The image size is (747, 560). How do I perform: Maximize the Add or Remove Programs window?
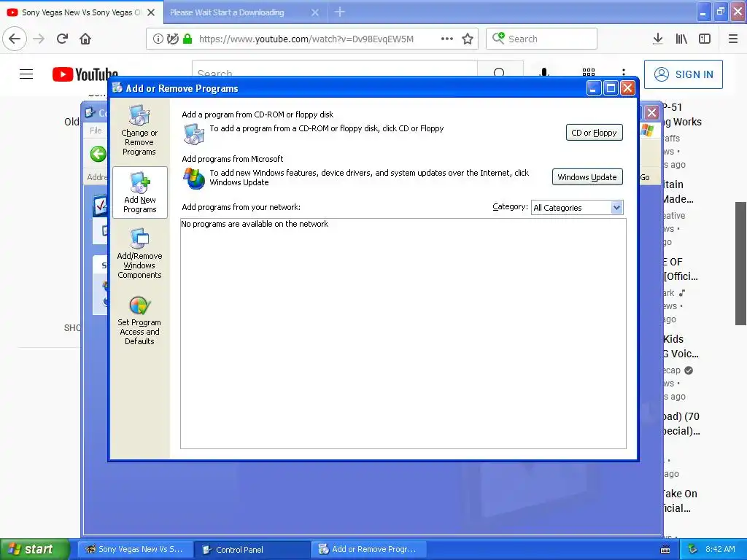click(611, 88)
